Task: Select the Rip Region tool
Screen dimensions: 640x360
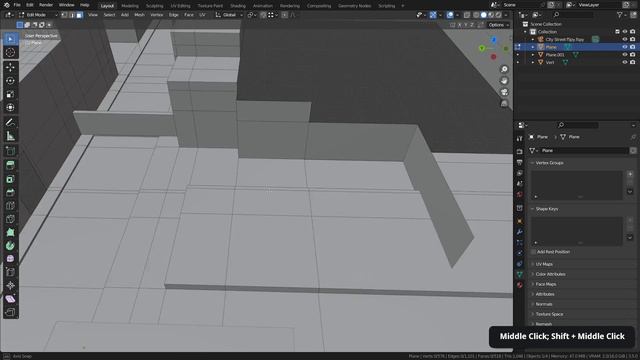Action: [10, 312]
